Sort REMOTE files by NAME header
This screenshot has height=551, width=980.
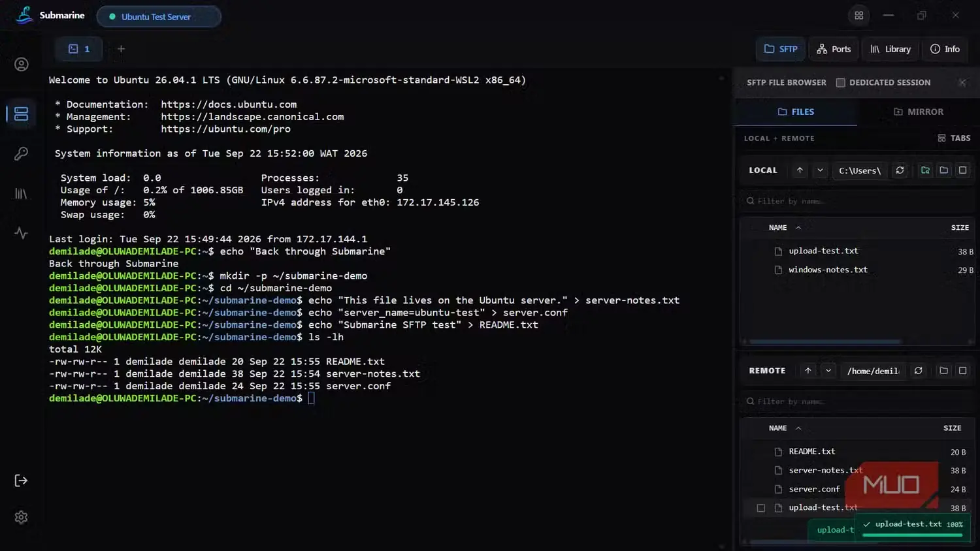click(x=785, y=428)
